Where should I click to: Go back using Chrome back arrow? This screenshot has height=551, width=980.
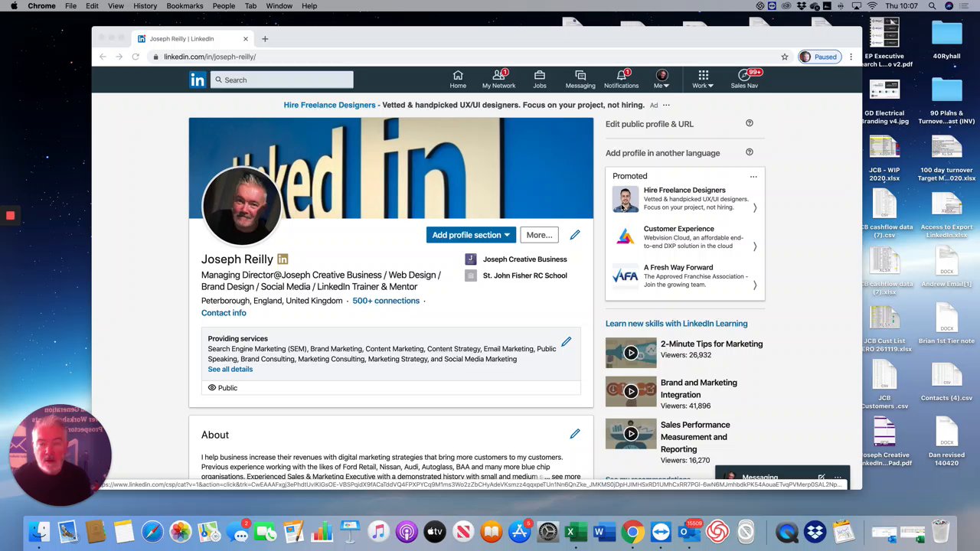tap(103, 57)
